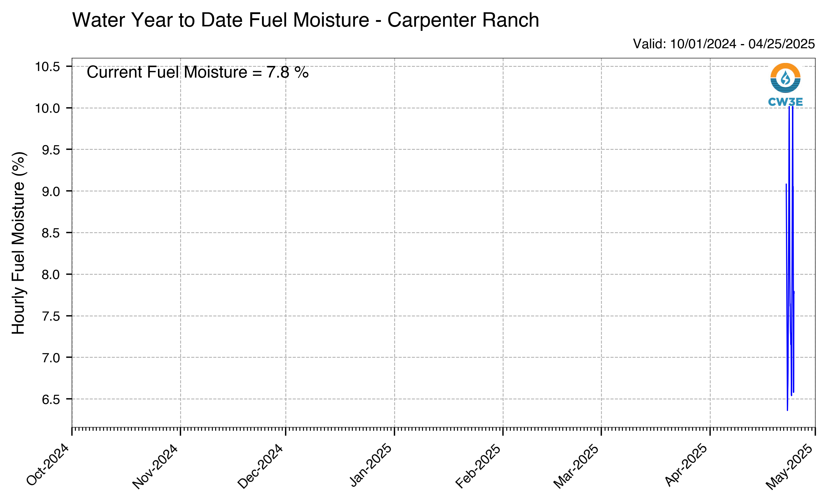Click the 9.0 y-axis tick label

pyautogui.click(x=51, y=191)
